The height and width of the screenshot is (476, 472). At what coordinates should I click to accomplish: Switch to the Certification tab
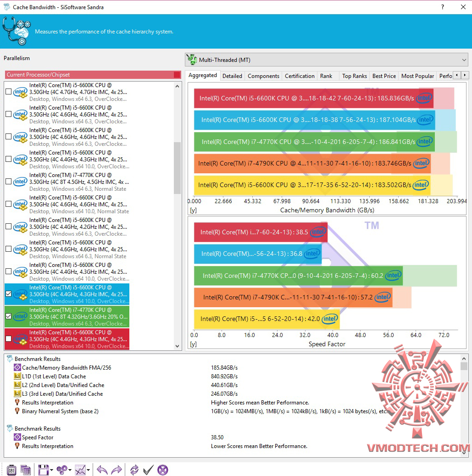coord(300,76)
